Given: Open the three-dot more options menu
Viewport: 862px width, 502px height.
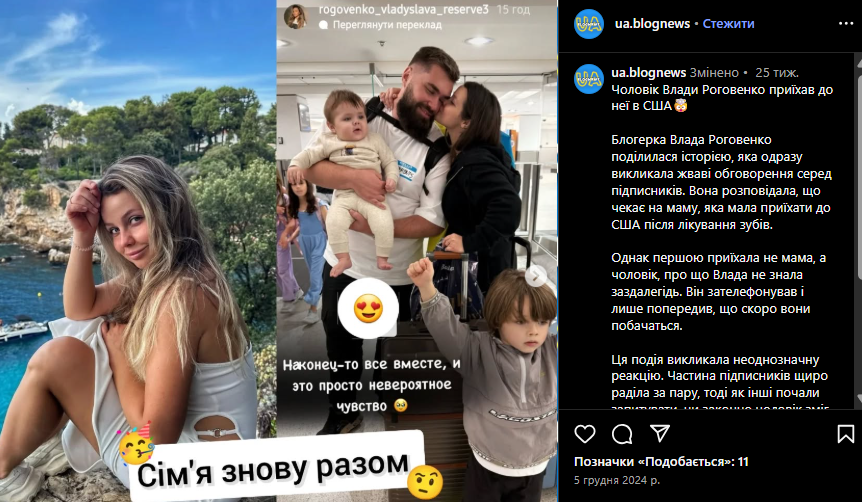Looking at the screenshot, I should (846, 24).
